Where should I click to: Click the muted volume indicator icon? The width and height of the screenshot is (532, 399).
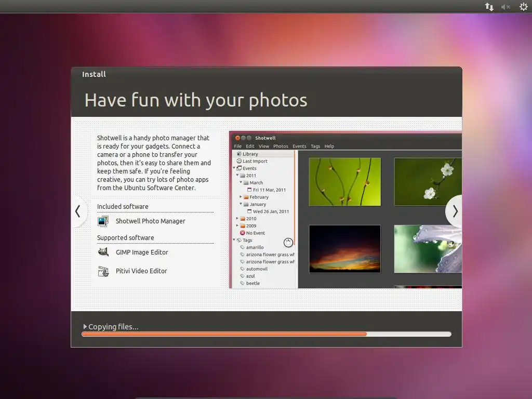pos(506,7)
